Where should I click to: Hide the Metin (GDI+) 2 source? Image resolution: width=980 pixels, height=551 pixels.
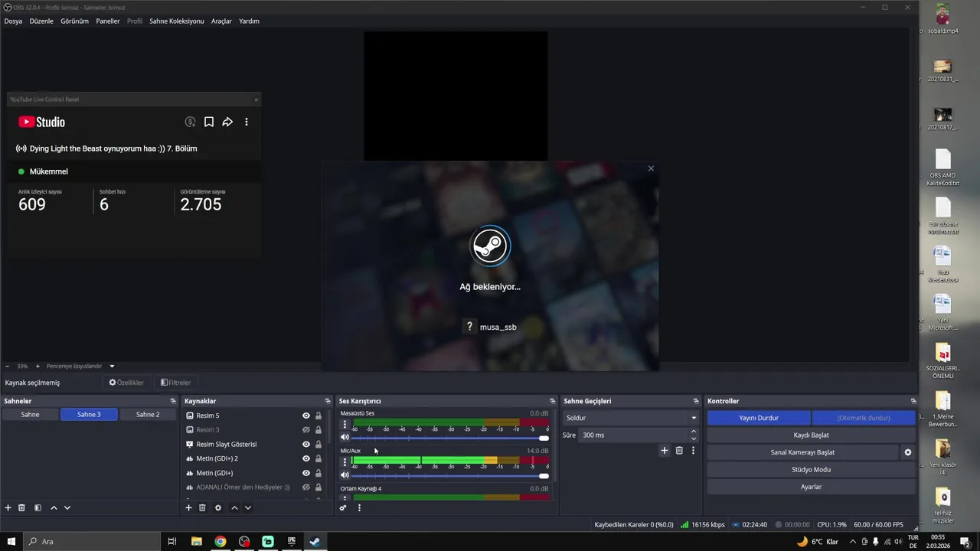[306, 458]
